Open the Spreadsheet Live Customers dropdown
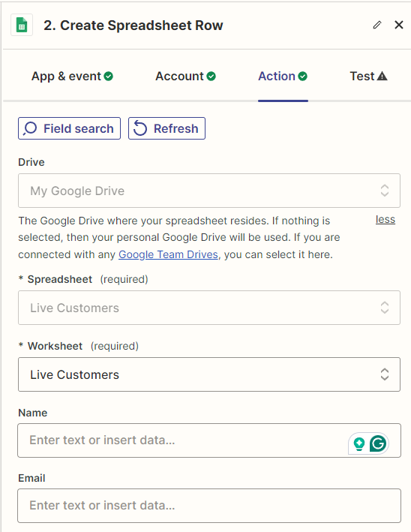 click(209, 308)
